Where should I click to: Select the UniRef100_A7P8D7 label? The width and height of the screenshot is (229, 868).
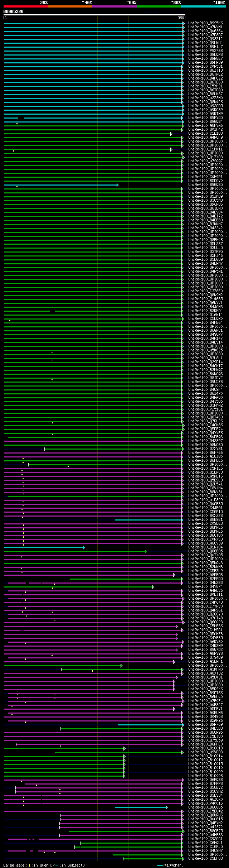[205, 35]
